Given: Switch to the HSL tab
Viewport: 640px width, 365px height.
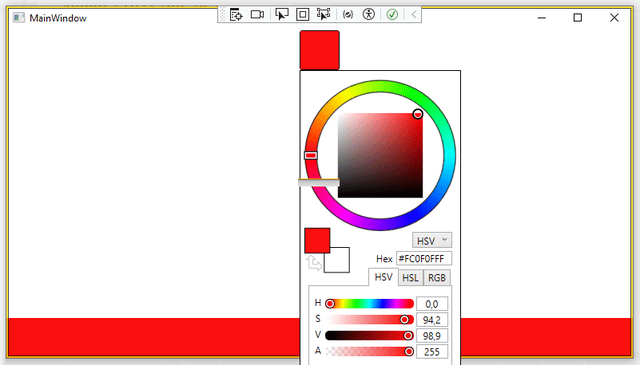Looking at the screenshot, I should tap(410, 278).
